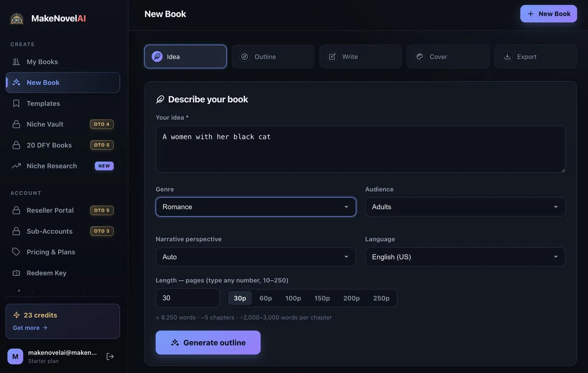Image resolution: width=588 pixels, height=373 pixels.
Task: Click the lock icon beside Reseller Portal
Action: click(16, 210)
